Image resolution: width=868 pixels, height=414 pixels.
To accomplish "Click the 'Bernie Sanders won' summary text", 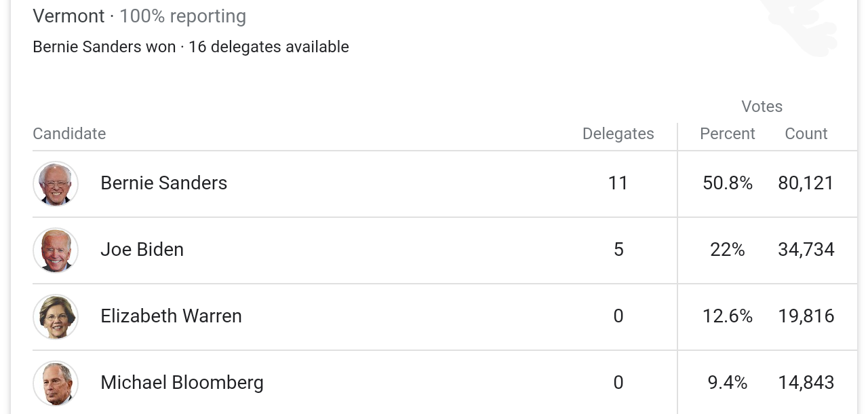I will tap(104, 47).
